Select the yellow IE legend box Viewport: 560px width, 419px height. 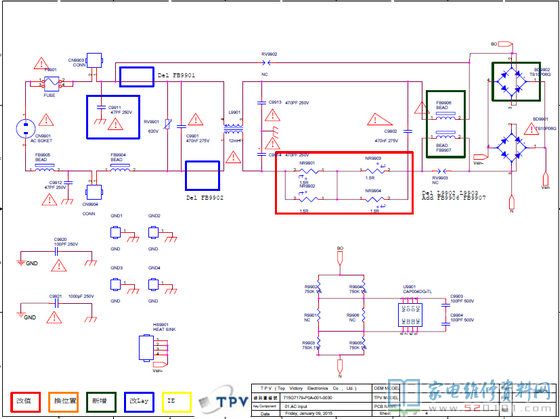[x=177, y=402]
